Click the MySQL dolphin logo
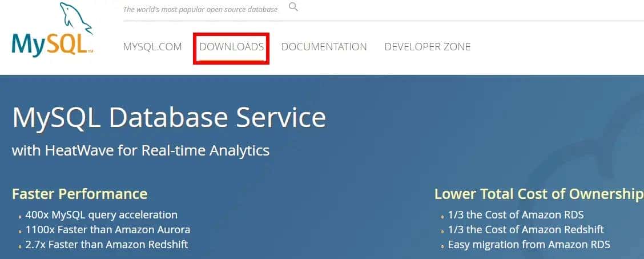Viewport: 644px width, 259px height. pyautogui.click(x=53, y=29)
